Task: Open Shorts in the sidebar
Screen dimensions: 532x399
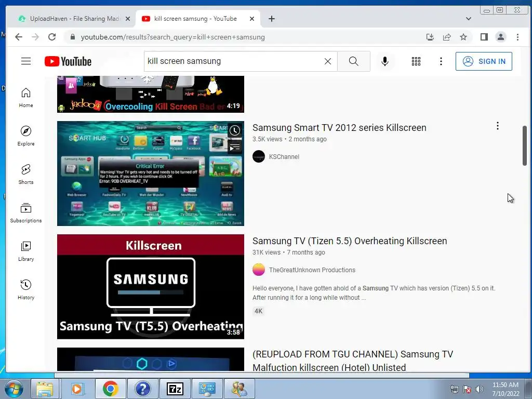Action: click(x=26, y=175)
